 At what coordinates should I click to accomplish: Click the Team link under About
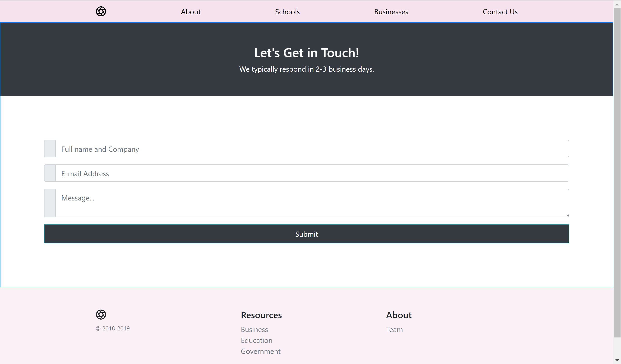[394, 330]
